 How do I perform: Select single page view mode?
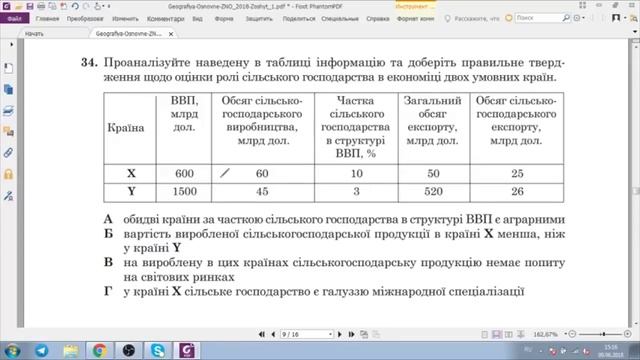[484, 335]
